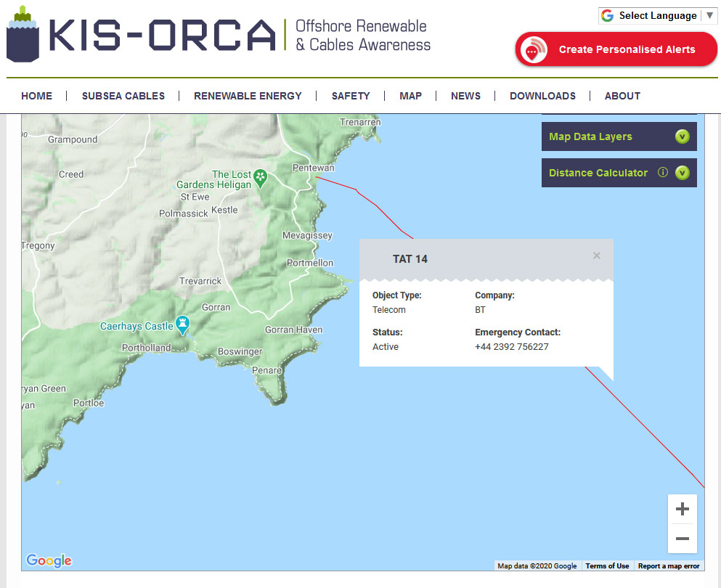
Task: Click Map data ©2020 Google text
Action: pyautogui.click(x=537, y=566)
